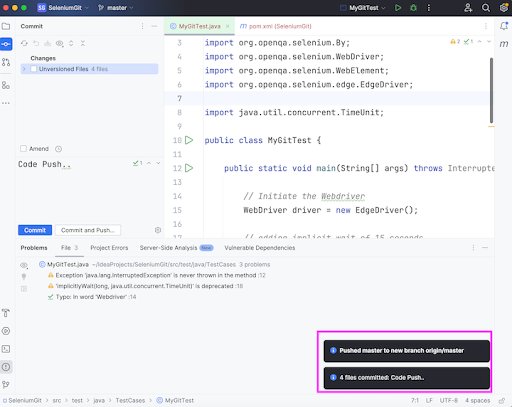Expand all changes in Commit toolbar
The width and height of the screenshot is (512, 407).
pyautogui.click(x=71, y=43)
